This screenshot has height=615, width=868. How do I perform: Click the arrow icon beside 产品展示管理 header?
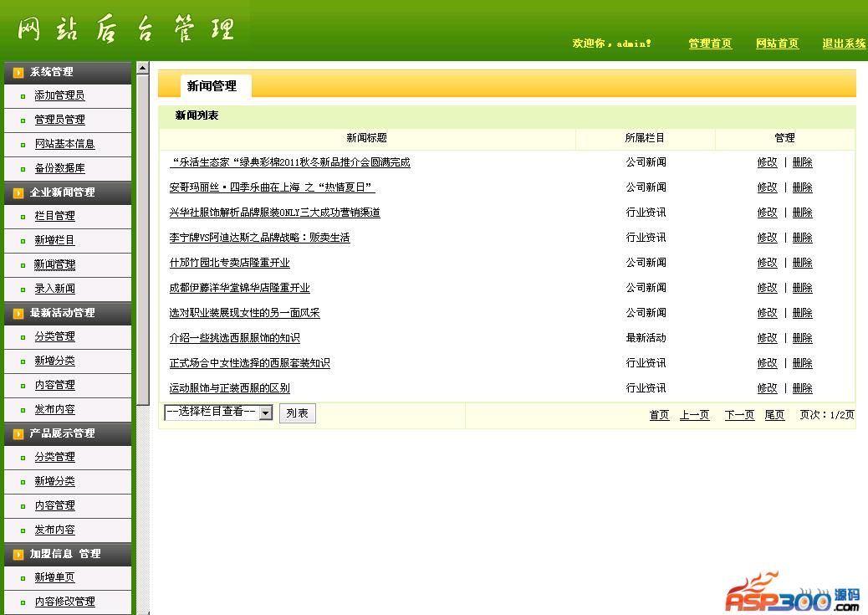18,434
